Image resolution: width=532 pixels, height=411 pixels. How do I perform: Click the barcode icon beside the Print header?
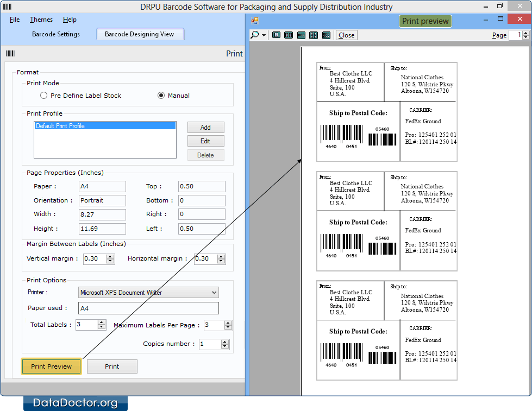tap(10, 53)
